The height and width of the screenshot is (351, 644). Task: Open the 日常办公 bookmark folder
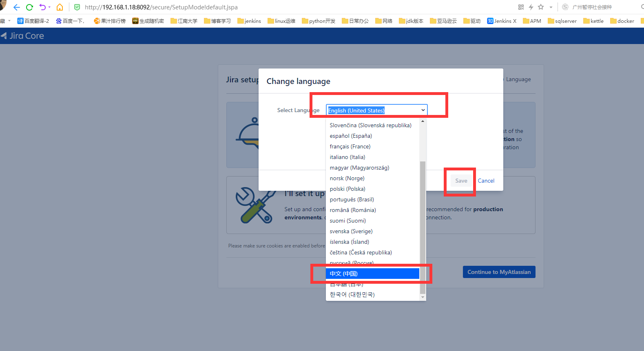[x=355, y=21]
